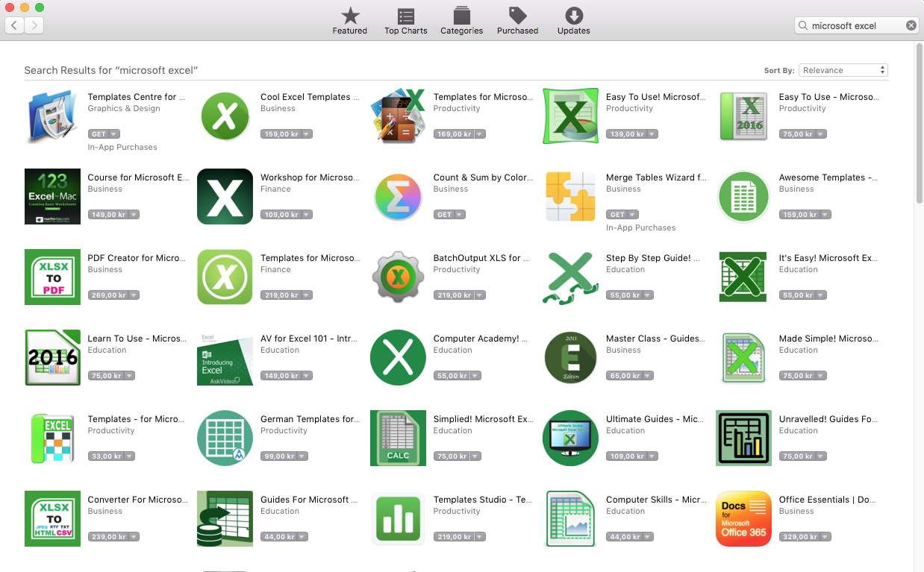Open It's Easy! Microsoft Excel icon

(x=743, y=277)
